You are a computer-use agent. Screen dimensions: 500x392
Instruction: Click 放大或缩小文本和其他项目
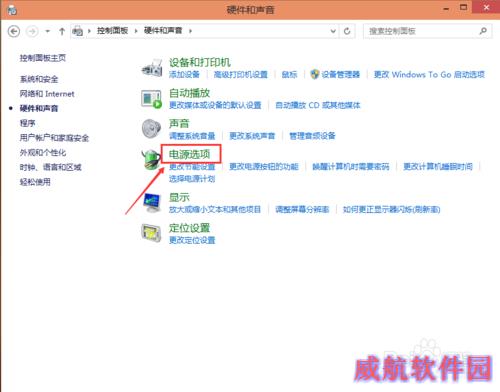[x=215, y=210]
